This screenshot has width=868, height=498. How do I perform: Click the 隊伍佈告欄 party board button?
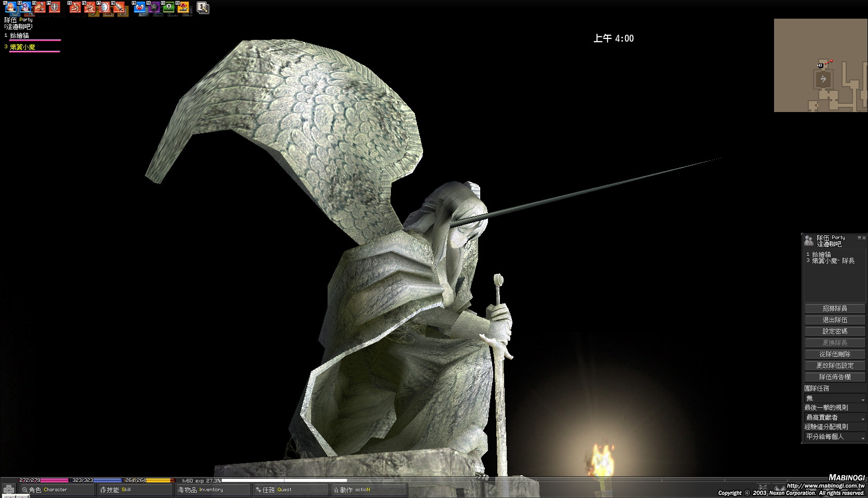coord(834,377)
